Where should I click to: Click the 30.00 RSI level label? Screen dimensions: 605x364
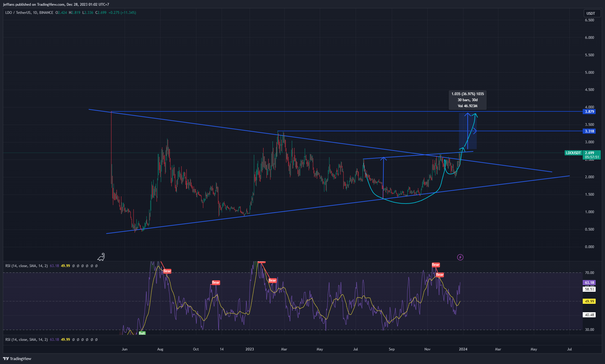(589, 330)
